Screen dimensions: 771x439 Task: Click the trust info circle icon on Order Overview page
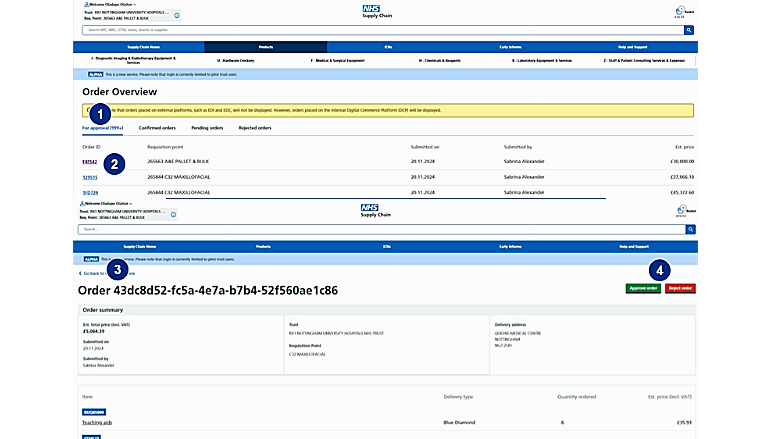(177, 15)
